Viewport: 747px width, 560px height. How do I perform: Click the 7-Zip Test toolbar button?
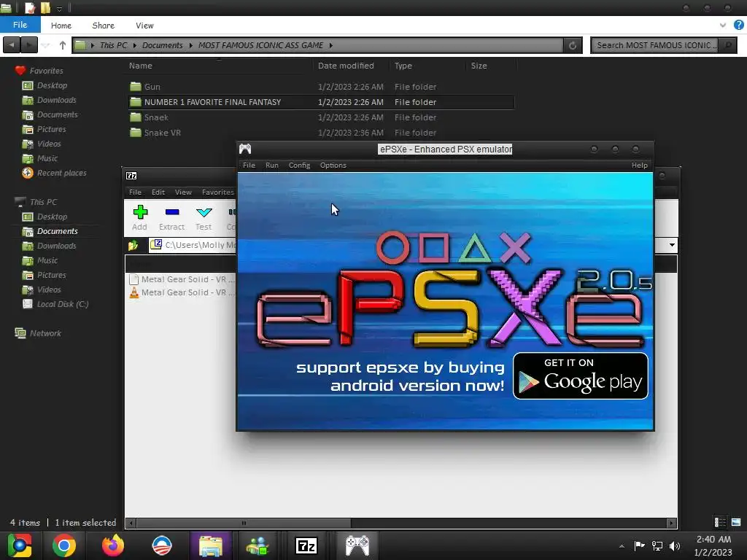(204, 218)
